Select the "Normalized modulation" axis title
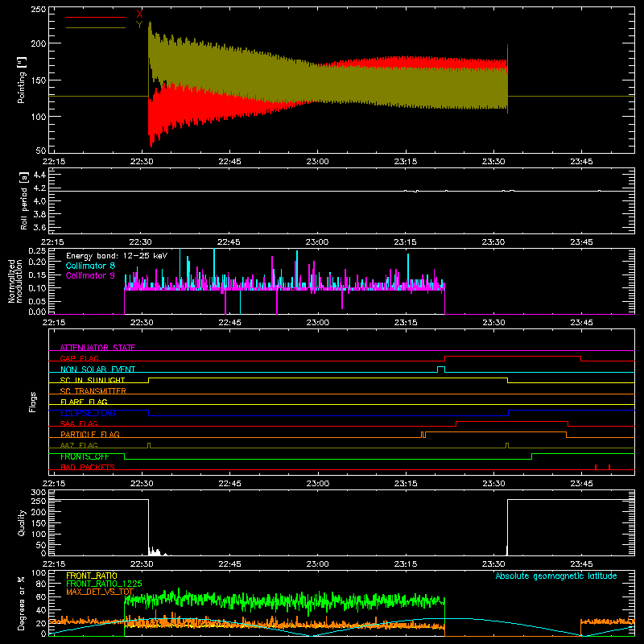 15,281
